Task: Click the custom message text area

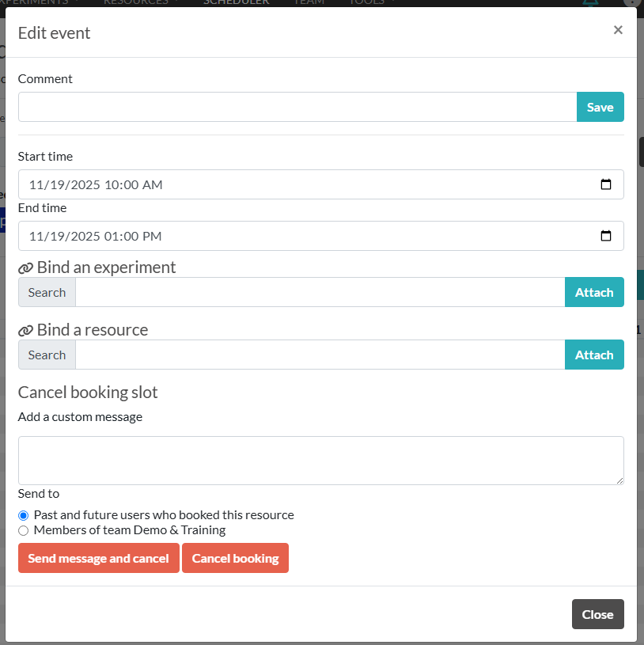Action: click(320, 460)
